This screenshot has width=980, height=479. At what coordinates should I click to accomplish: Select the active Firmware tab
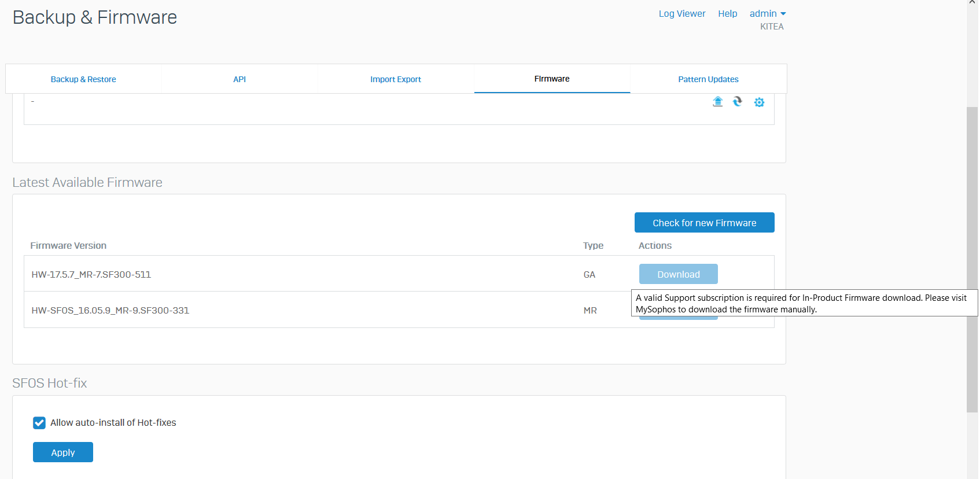pos(552,79)
